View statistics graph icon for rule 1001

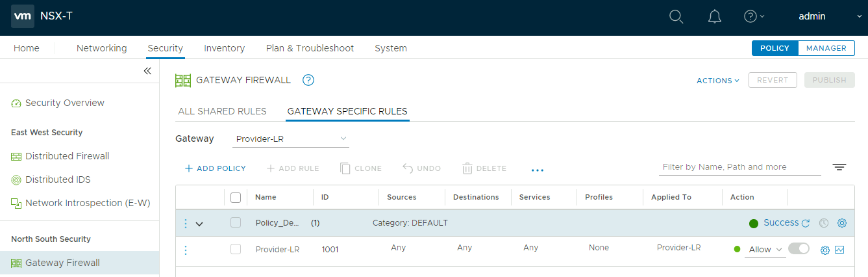click(839, 250)
